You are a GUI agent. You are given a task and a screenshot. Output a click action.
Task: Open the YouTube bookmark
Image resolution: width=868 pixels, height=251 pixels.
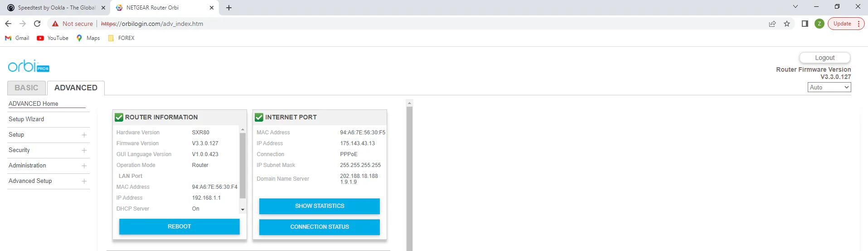53,38
